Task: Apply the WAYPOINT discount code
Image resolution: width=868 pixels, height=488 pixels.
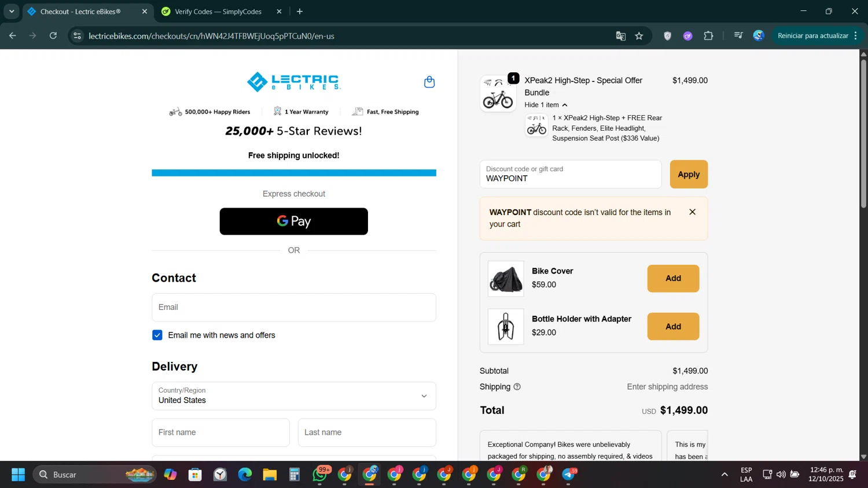Action: 689,174
